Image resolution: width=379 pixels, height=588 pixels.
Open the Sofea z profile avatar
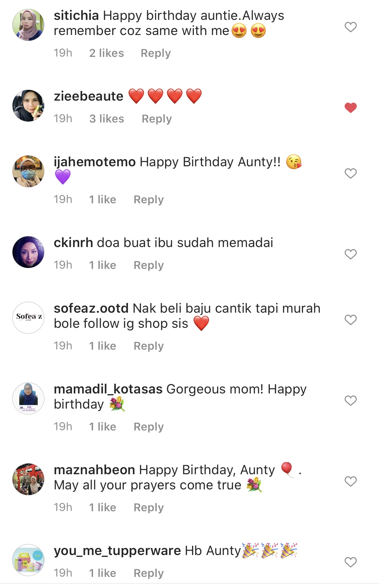tap(28, 318)
